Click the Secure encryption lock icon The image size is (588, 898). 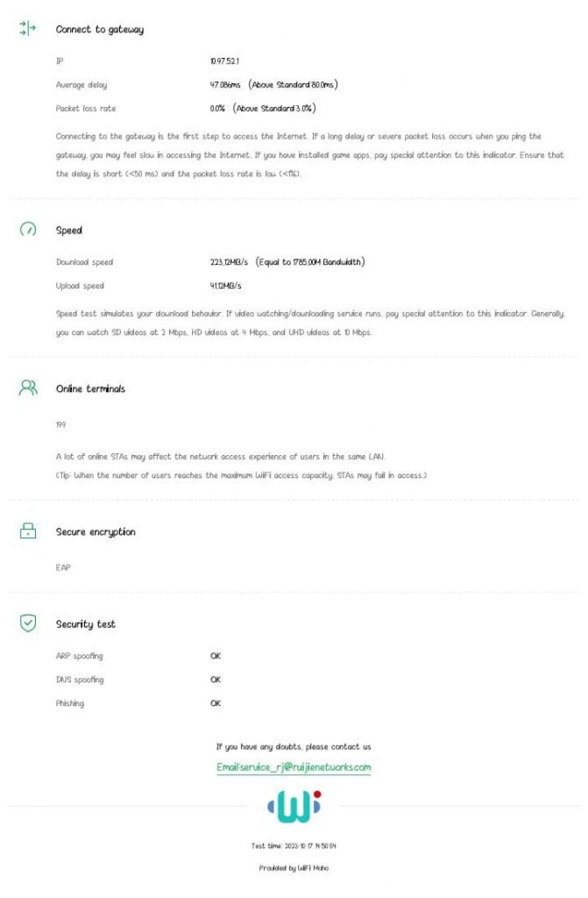click(x=28, y=531)
